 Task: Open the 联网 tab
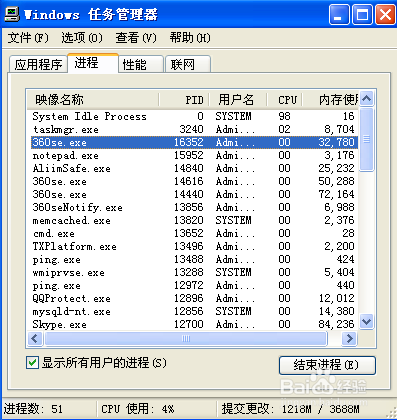coord(188,64)
